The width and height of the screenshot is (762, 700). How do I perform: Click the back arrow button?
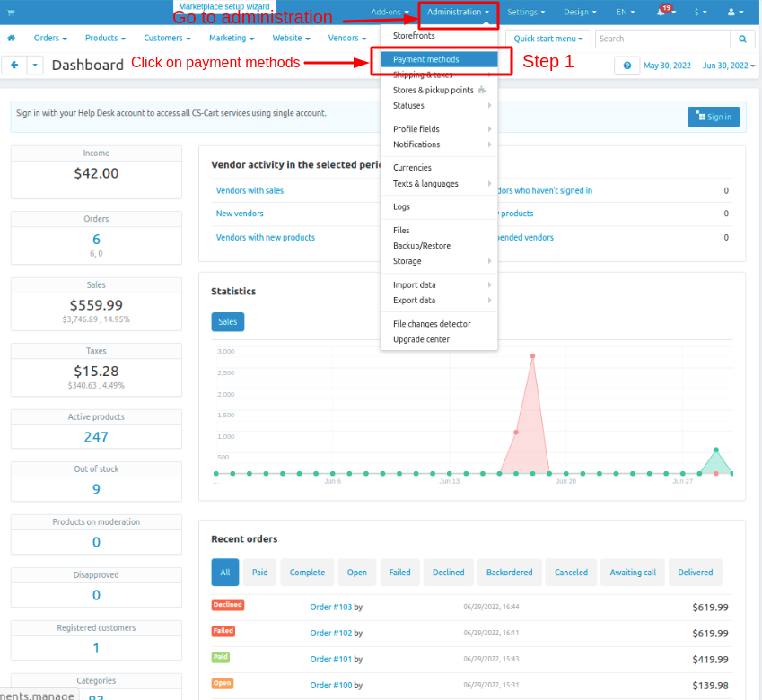click(x=15, y=66)
